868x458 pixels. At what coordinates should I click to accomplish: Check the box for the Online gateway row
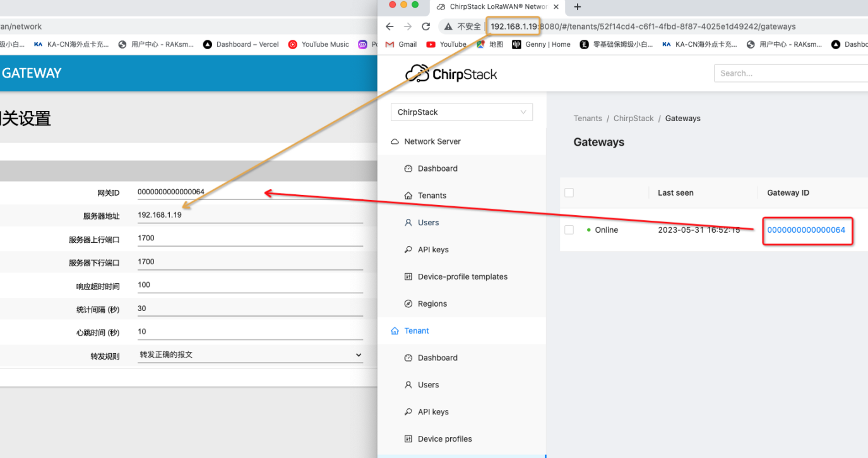pyautogui.click(x=569, y=230)
